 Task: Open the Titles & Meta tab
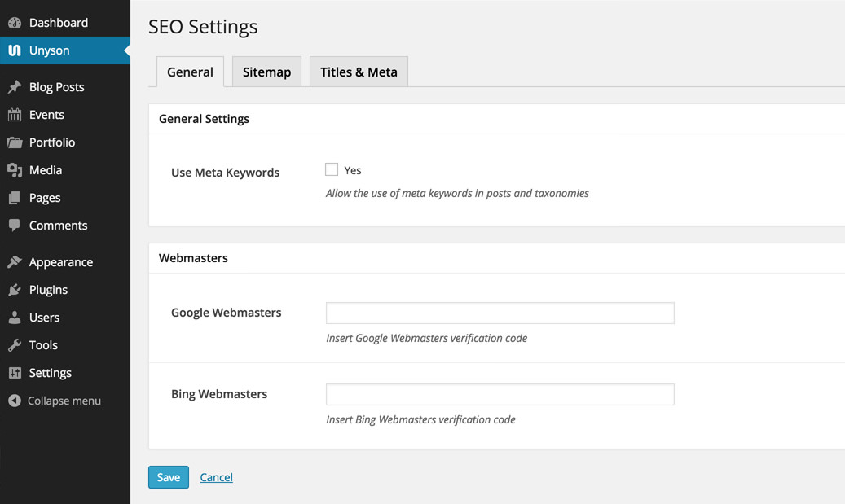359,72
